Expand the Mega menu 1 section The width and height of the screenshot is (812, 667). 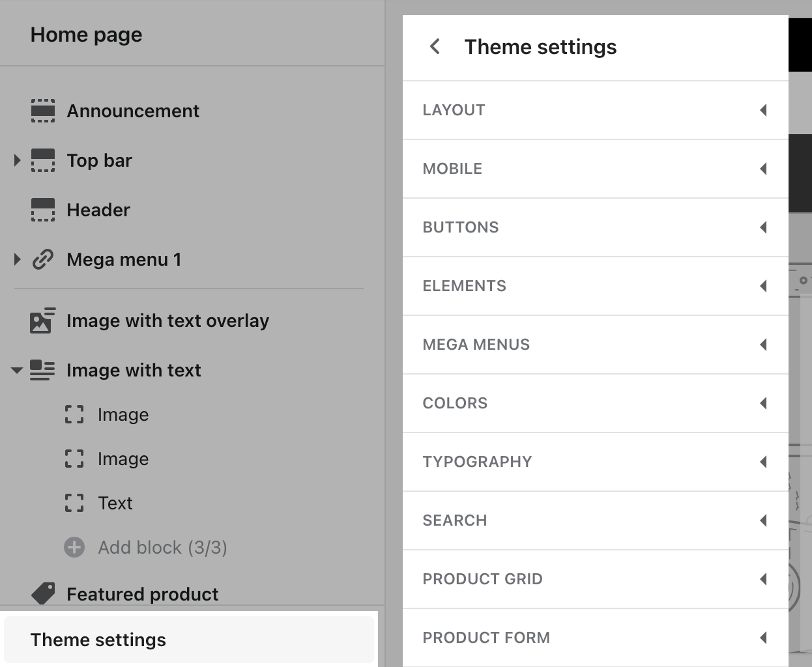(18, 259)
